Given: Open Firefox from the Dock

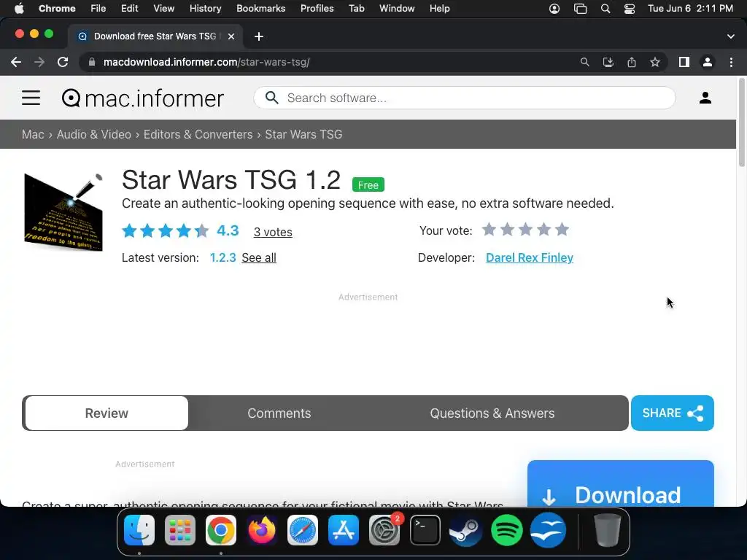Looking at the screenshot, I should (x=262, y=530).
